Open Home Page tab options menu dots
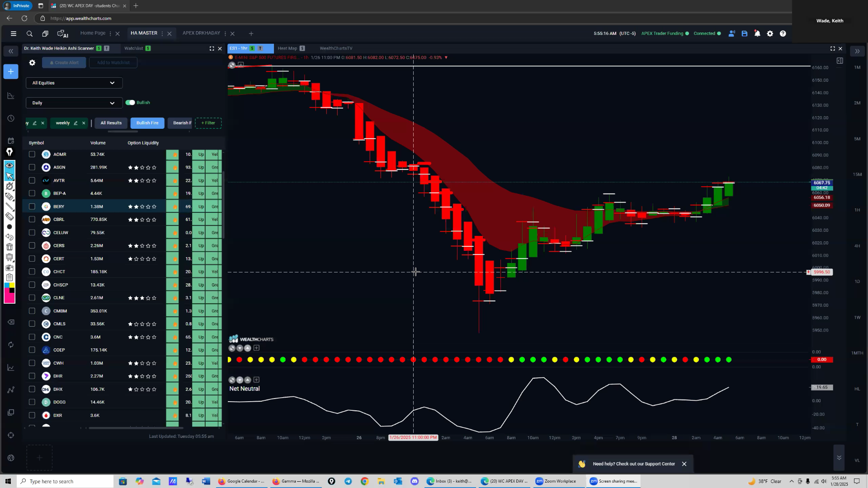This screenshot has height=488, width=868. (x=110, y=33)
